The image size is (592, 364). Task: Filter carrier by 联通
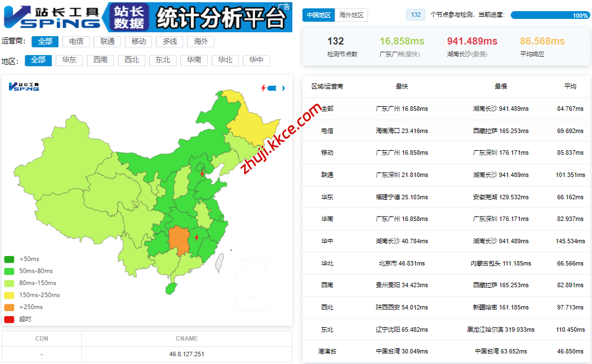(107, 41)
